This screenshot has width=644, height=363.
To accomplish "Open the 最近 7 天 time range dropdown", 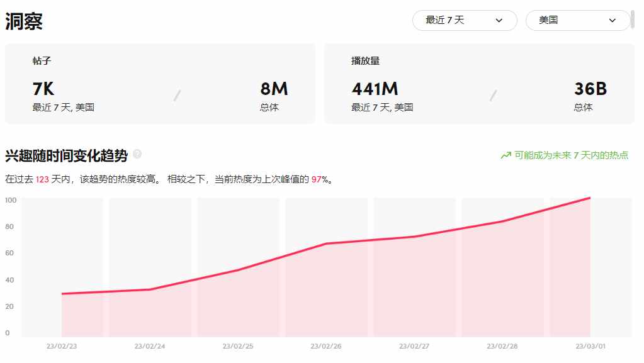I will pyautogui.click(x=465, y=20).
